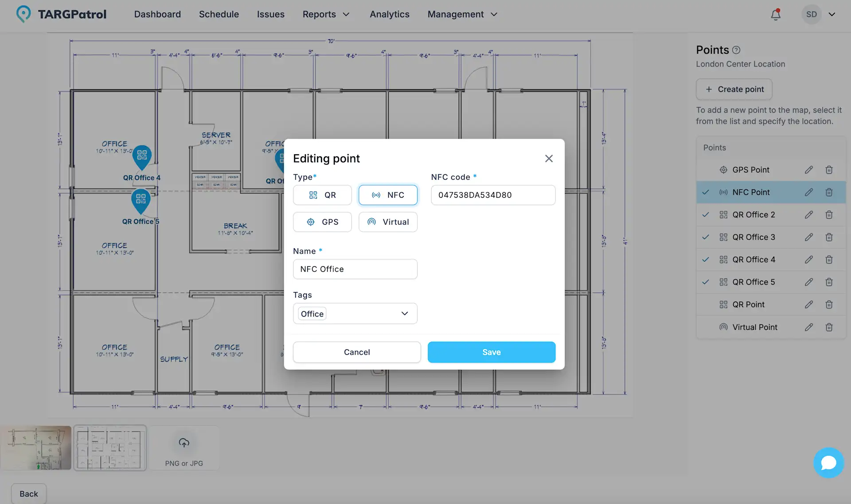
Task: Switch point type to QR
Action: (322, 195)
